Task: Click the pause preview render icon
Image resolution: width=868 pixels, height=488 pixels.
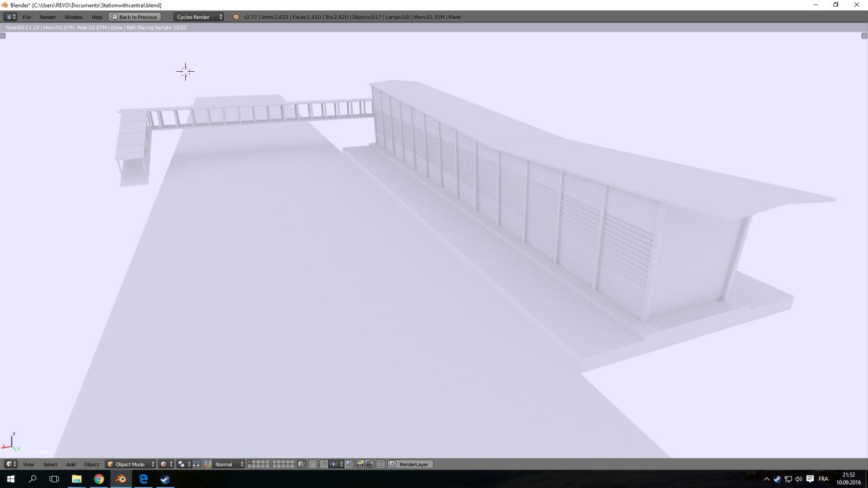Action: point(380,464)
